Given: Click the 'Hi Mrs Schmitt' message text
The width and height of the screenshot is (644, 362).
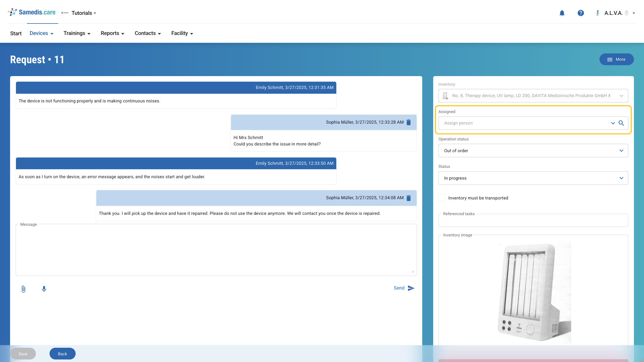Looking at the screenshot, I should 248,138.
